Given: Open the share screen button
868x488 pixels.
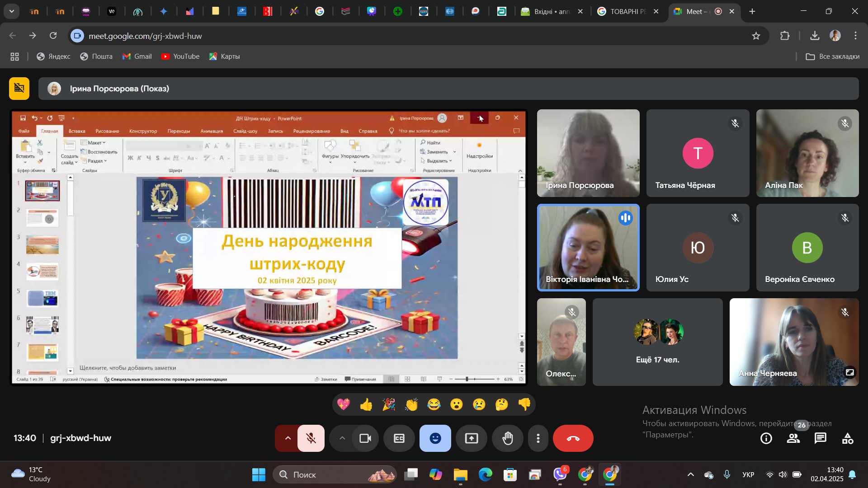Looking at the screenshot, I should click(x=472, y=438).
